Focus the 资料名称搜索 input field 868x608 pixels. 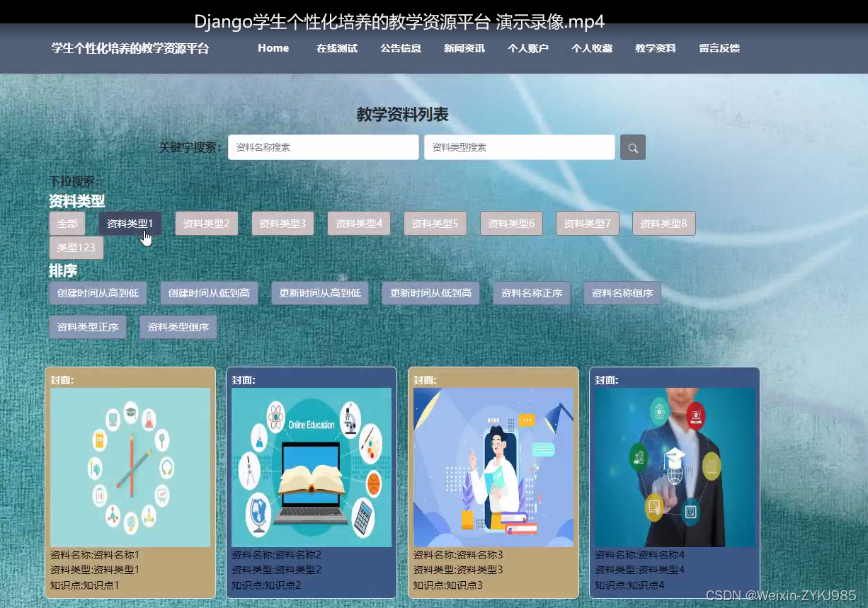pos(324,147)
